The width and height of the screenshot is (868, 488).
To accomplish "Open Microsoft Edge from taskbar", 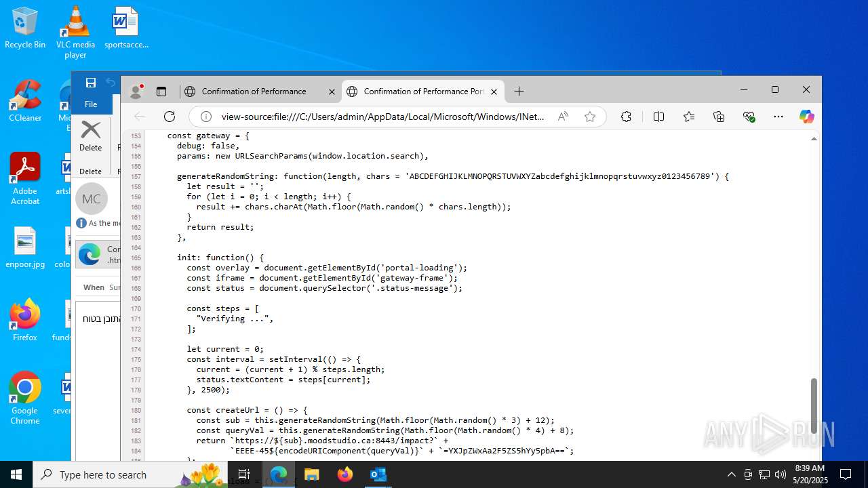I will pyautogui.click(x=279, y=474).
